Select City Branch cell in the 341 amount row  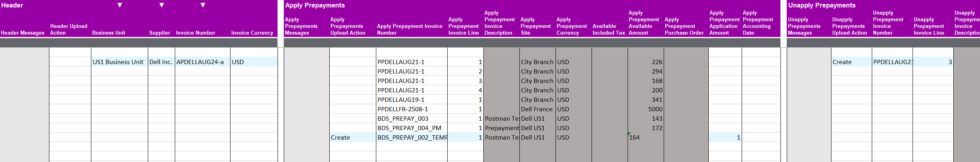pos(537,99)
